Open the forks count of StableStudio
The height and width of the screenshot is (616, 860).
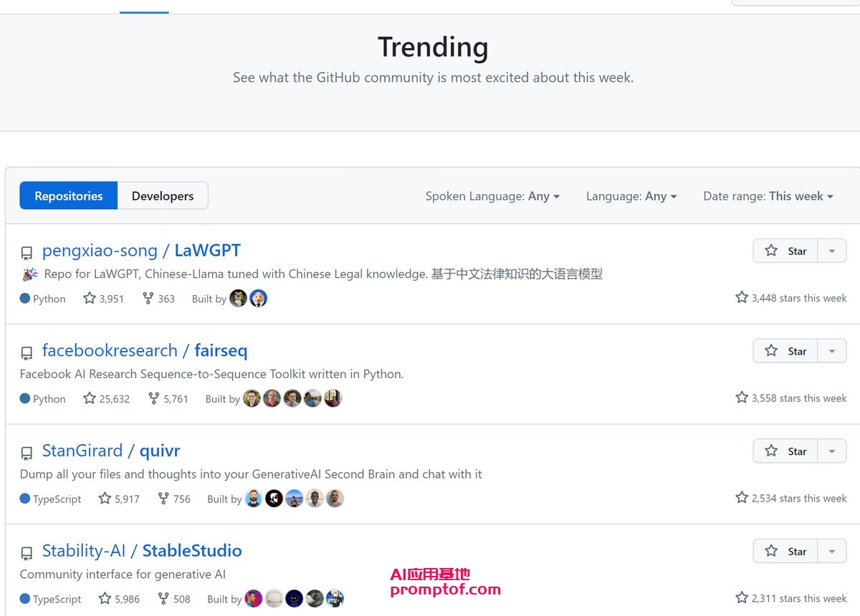pyautogui.click(x=174, y=599)
